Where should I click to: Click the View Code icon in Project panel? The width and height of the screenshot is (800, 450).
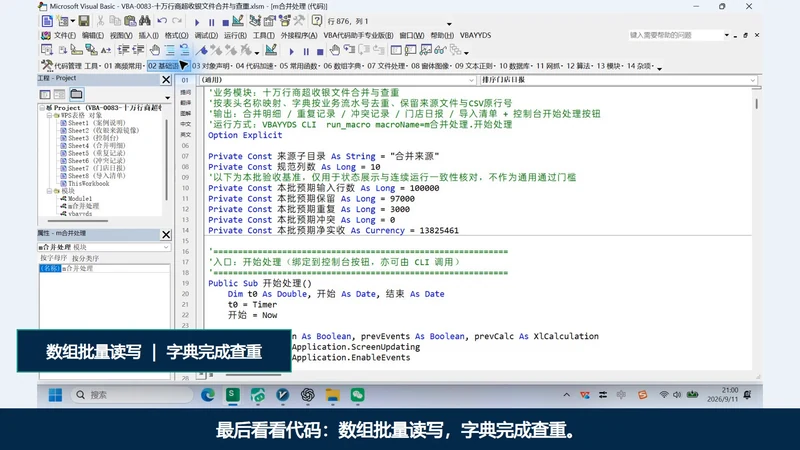point(45,94)
